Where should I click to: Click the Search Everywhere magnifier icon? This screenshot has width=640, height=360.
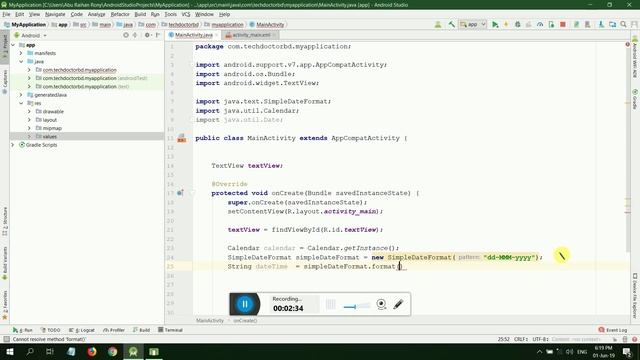[x=623, y=24]
